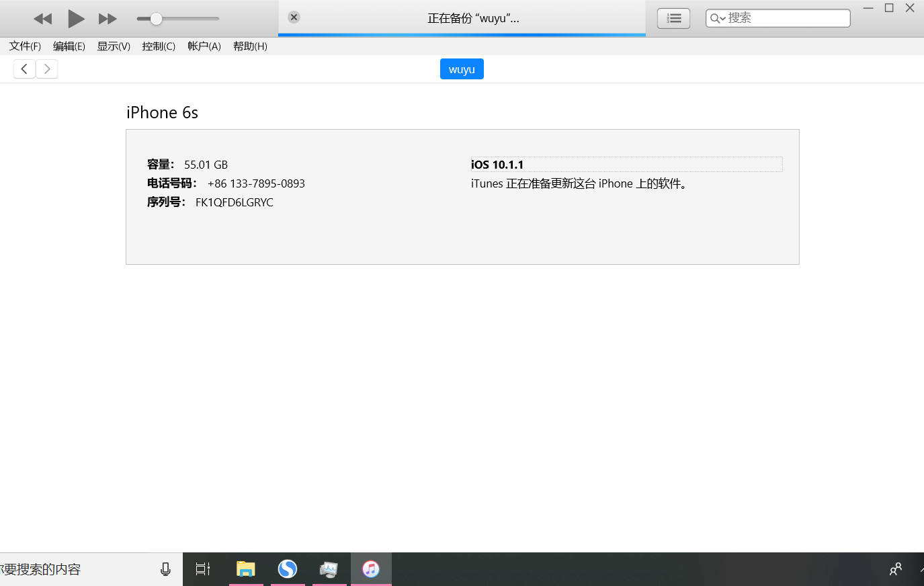Open the image viewer taskbar icon

[329, 569]
